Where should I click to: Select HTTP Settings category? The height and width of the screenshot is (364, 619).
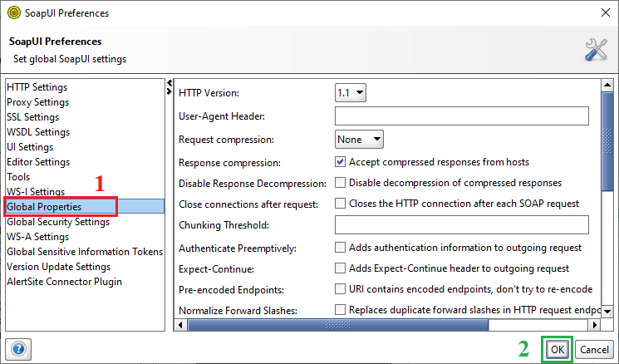pos(85,87)
